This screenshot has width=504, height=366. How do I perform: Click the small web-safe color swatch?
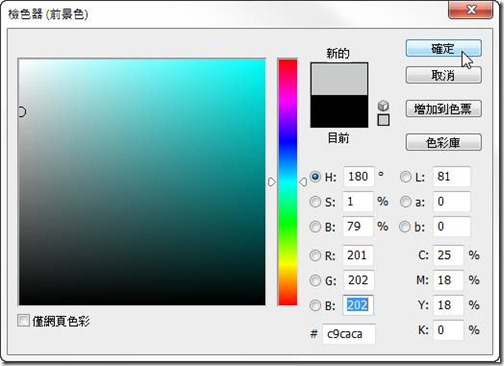click(x=383, y=120)
